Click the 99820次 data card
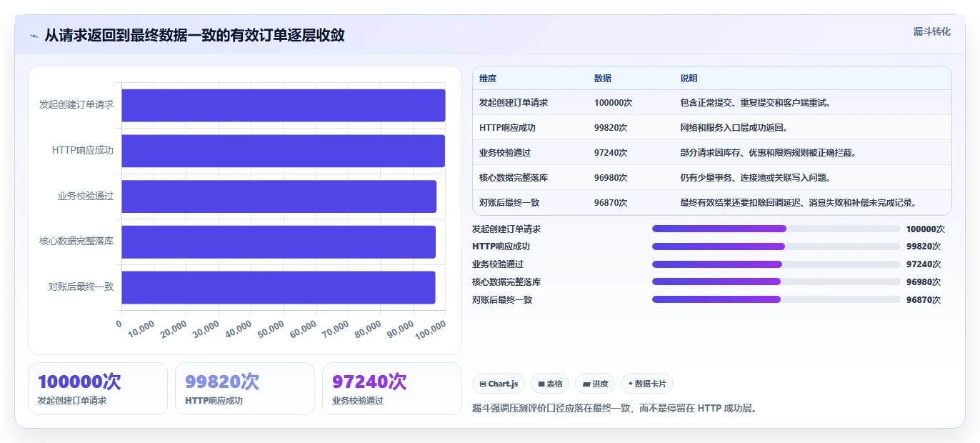This screenshot has width=980, height=443. click(x=245, y=389)
